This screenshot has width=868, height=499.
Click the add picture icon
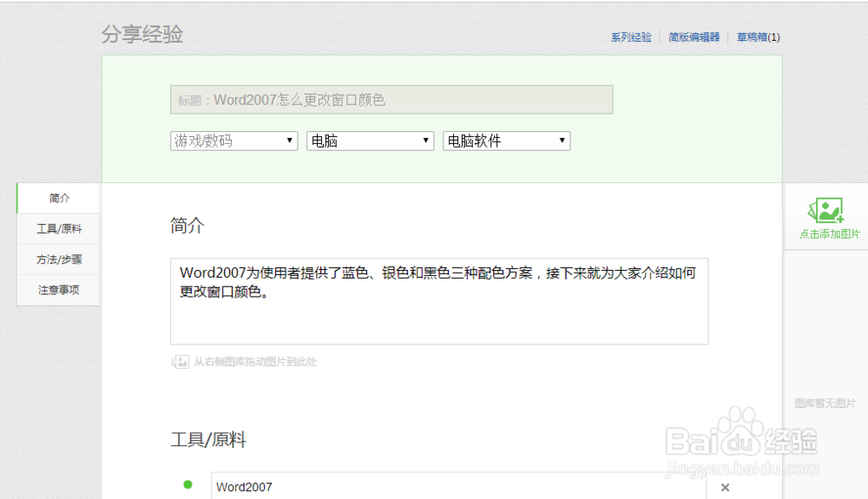(x=826, y=211)
